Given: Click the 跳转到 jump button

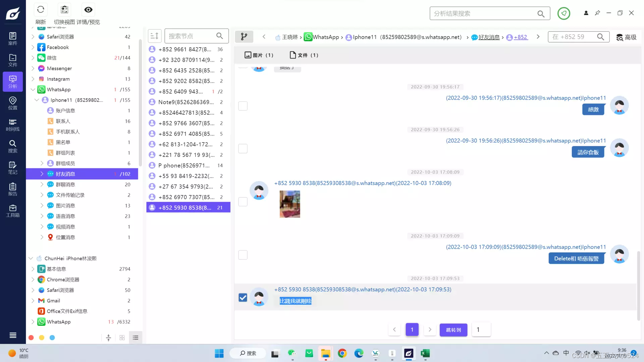Looking at the screenshot, I should coord(453,330).
